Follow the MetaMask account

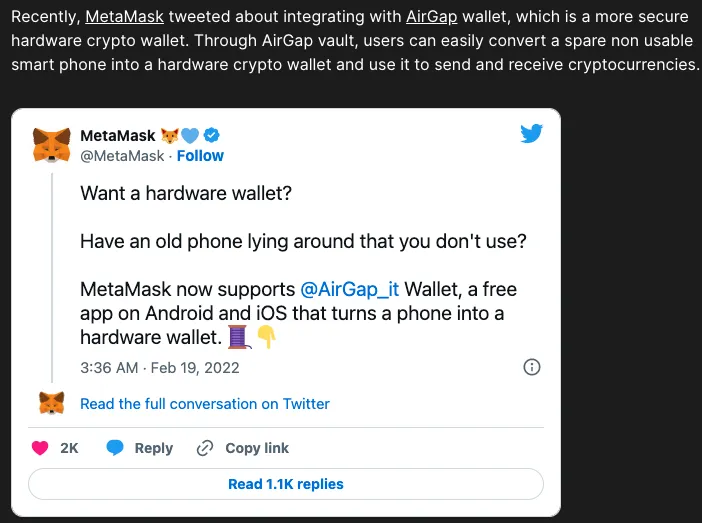pyautogui.click(x=200, y=156)
